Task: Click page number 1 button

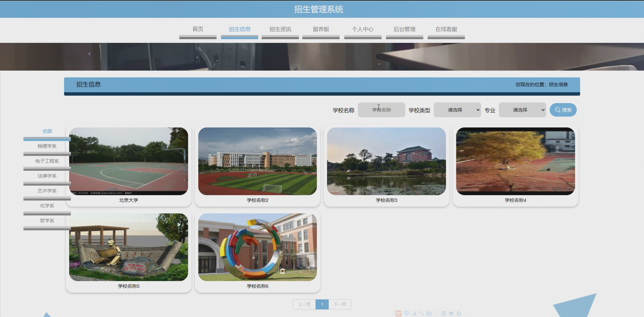Action: 322,304
